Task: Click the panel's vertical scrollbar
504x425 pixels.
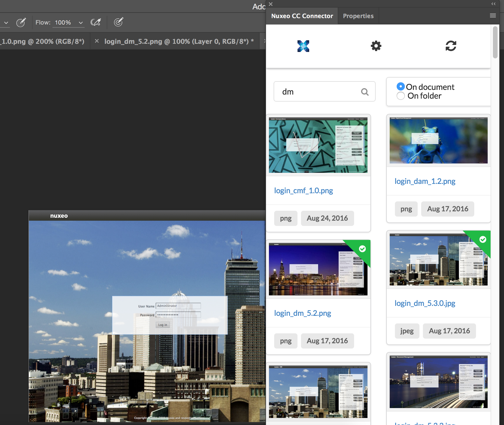Action: pos(495,43)
